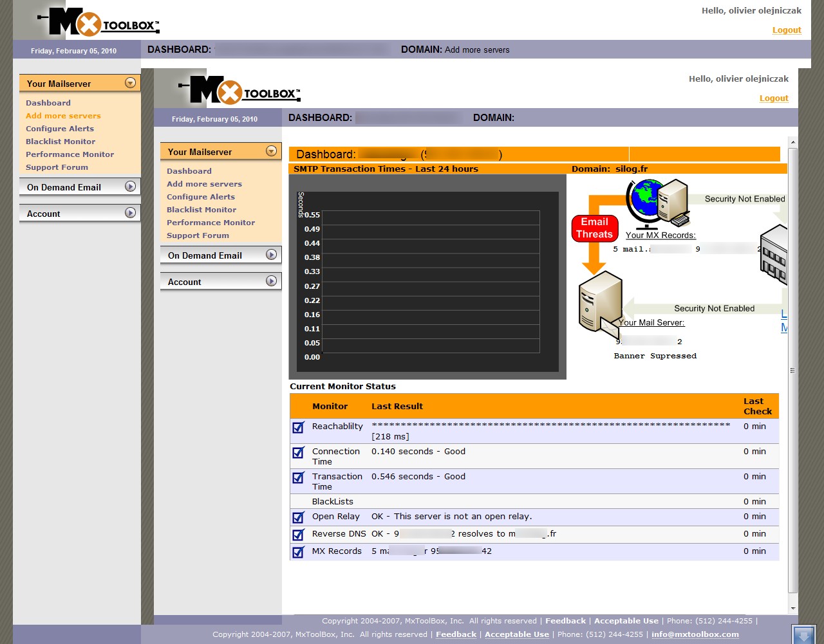Click '0.140 seconds - Good' result
This screenshot has width=824, height=644.
point(418,452)
